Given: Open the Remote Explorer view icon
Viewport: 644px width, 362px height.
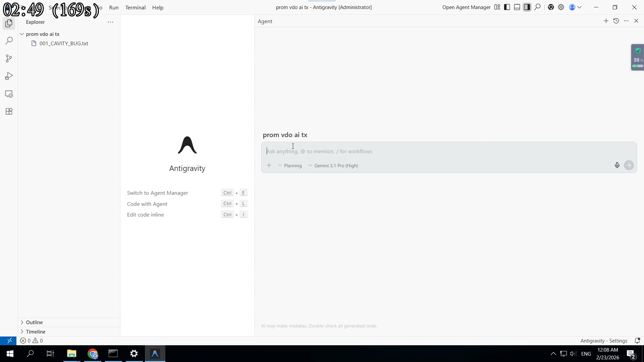Looking at the screenshot, I should point(9,94).
